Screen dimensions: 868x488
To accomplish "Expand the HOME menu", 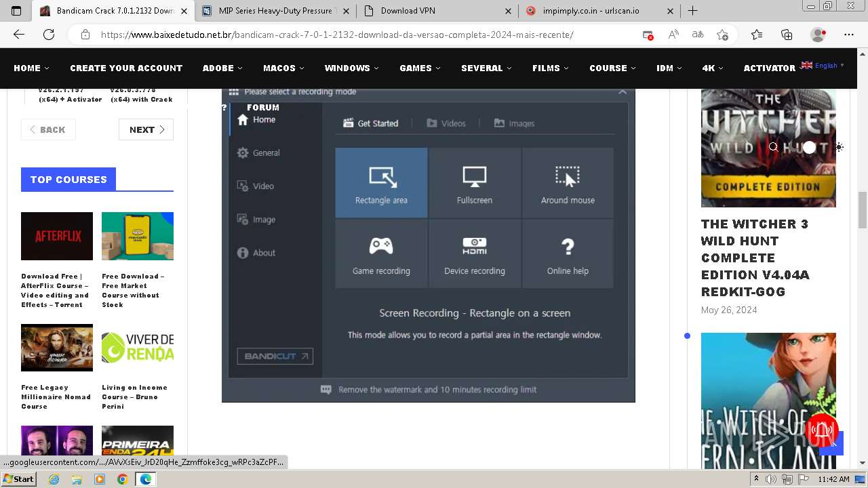I will (x=31, y=68).
